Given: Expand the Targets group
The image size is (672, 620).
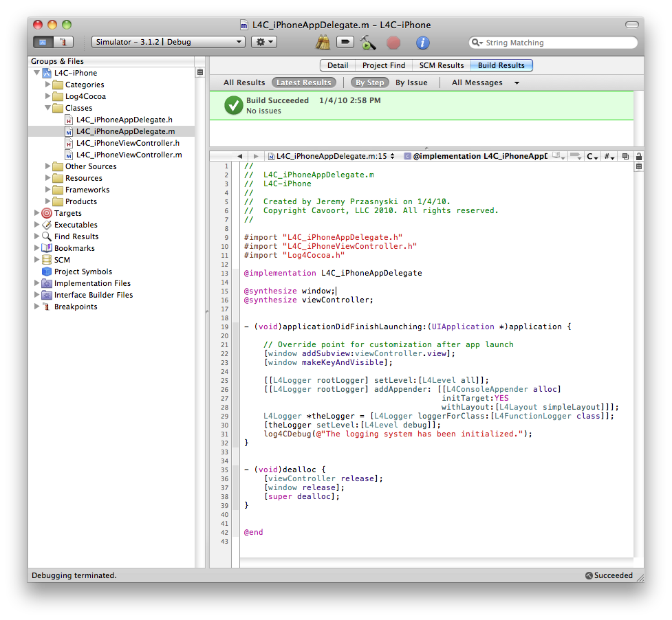Looking at the screenshot, I should tap(37, 213).
